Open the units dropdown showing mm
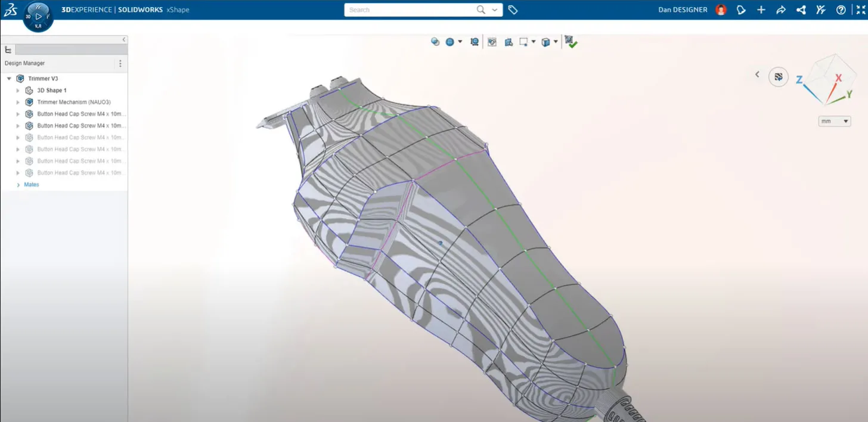The height and width of the screenshot is (422, 868). click(834, 120)
